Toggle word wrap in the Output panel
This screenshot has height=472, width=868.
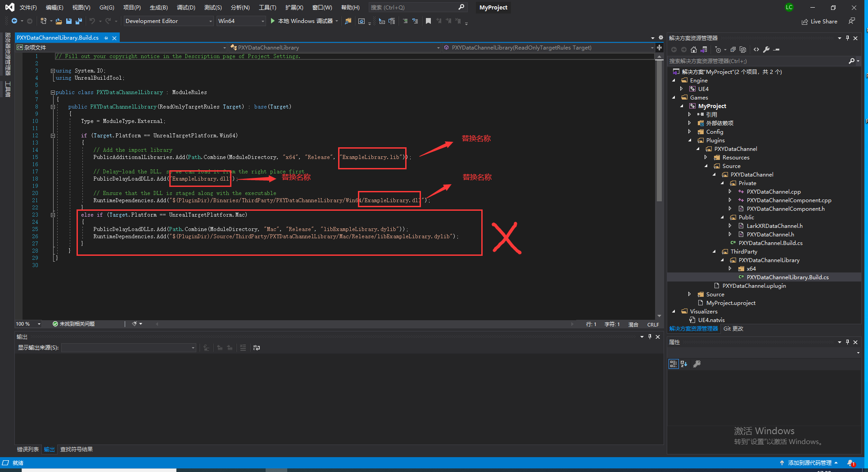(257, 348)
